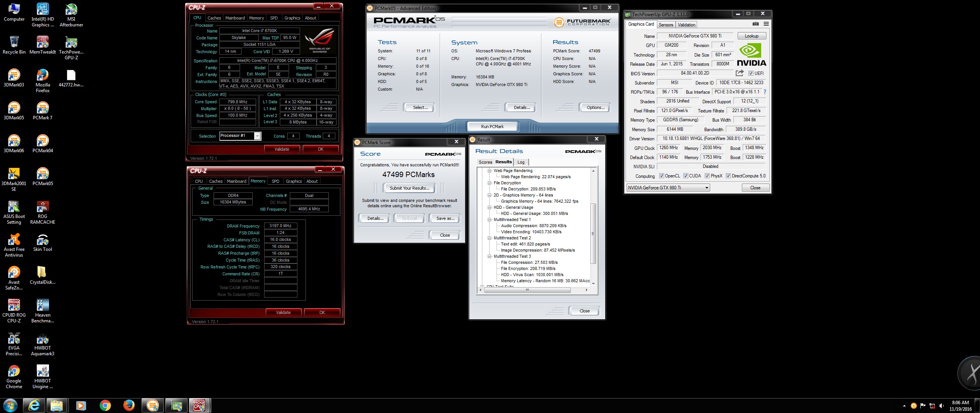Toggle PhysX checkbox in GPU-Z

tap(707, 176)
